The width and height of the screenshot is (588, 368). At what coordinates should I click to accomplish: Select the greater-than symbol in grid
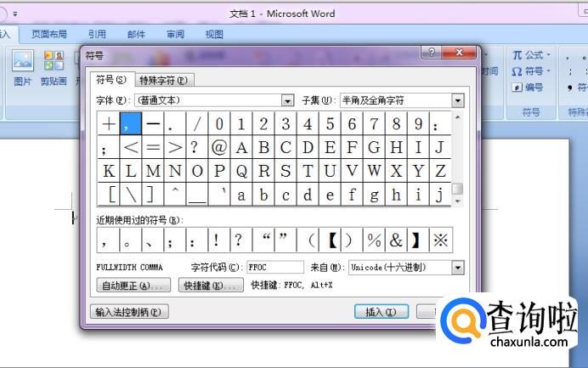(175, 147)
